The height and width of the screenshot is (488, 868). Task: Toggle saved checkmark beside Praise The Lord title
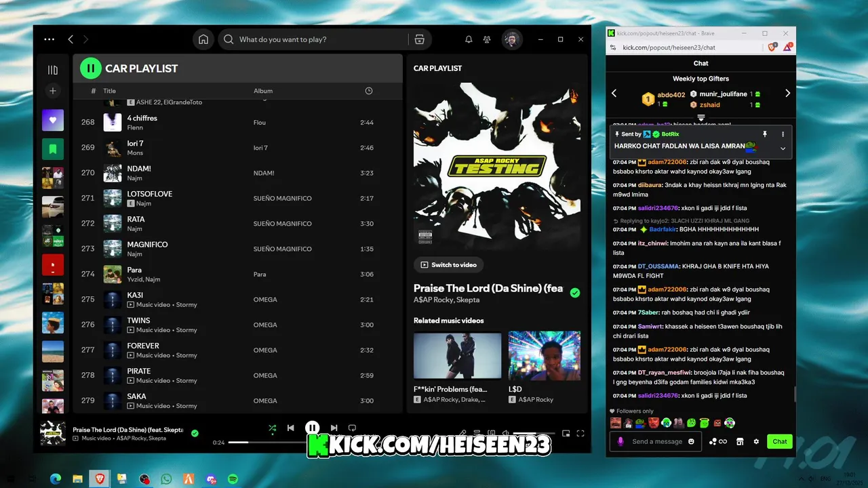[x=575, y=293]
